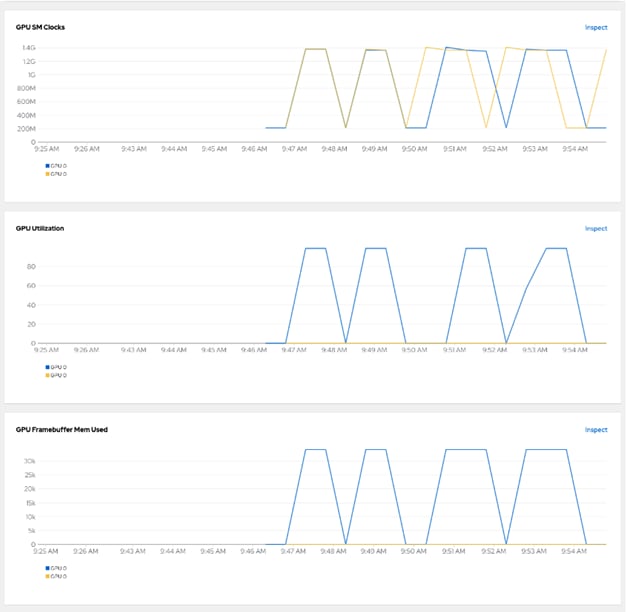
Task: Click 9:43 AM label in Utilization chart
Action: click(x=134, y=350)
